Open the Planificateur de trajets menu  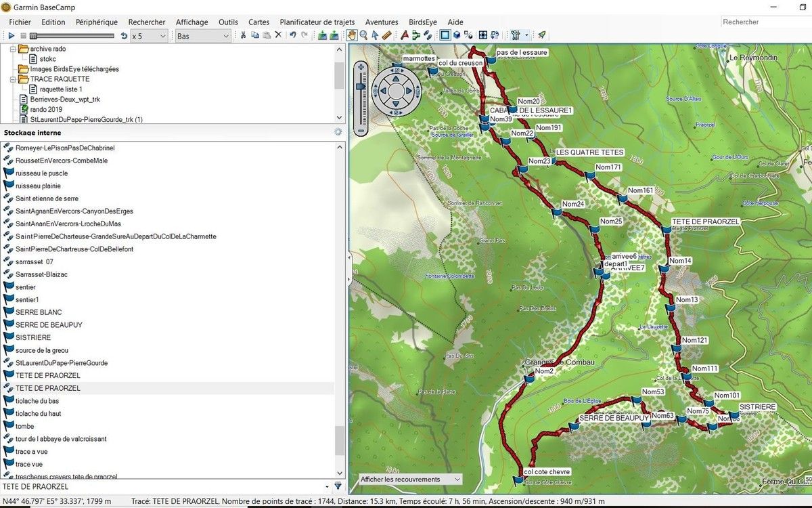point(317,22)
